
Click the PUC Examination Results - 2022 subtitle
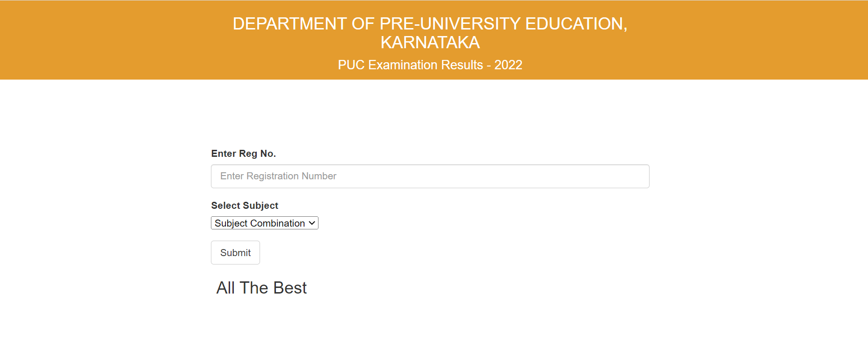pos(430,65)
